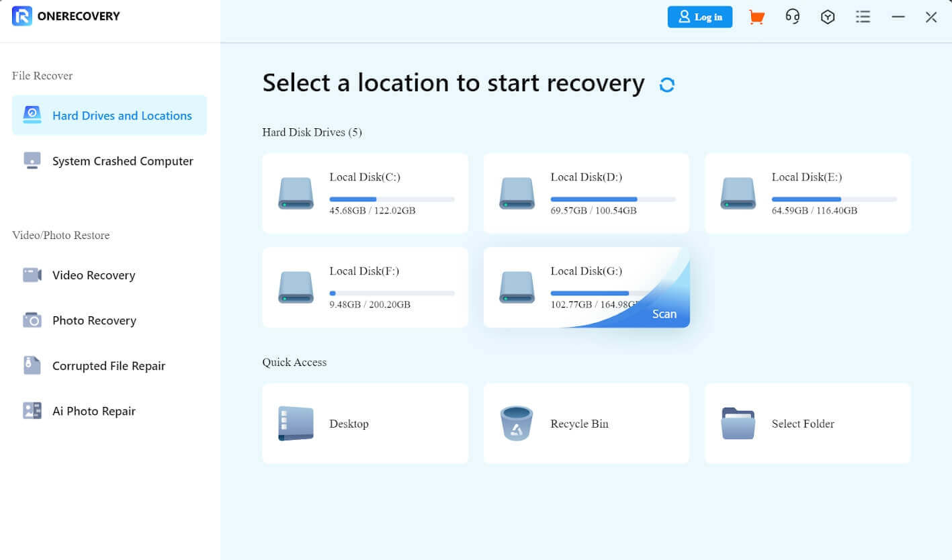952x560 pixels.
Task: Open the shopping cart icon
Action: [756, 17]
